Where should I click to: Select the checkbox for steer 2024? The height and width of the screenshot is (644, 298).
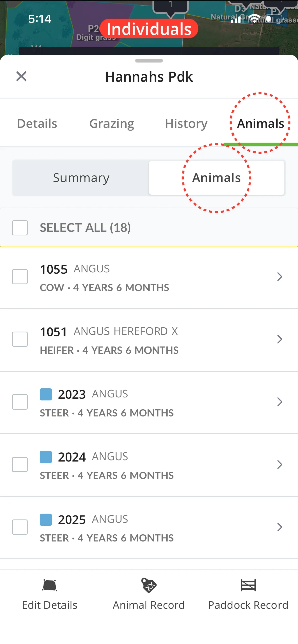pos(20,465)
